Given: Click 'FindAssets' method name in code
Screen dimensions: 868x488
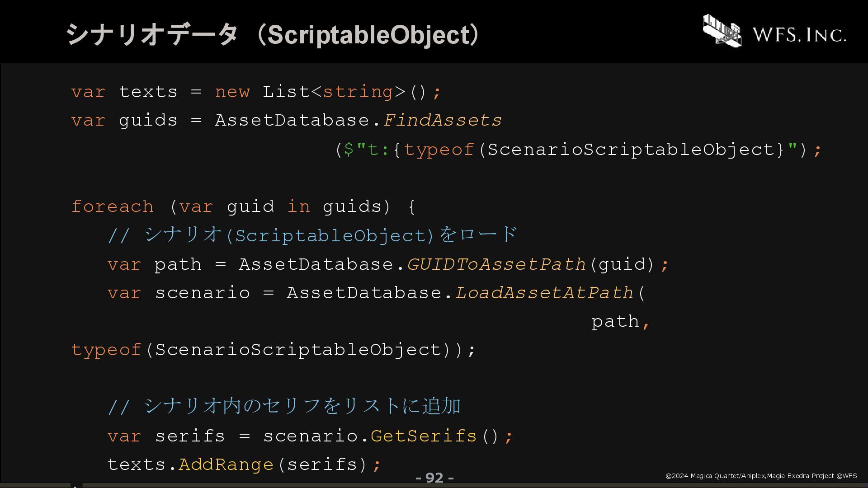Looking at the screenshot, I should (443, 120).
